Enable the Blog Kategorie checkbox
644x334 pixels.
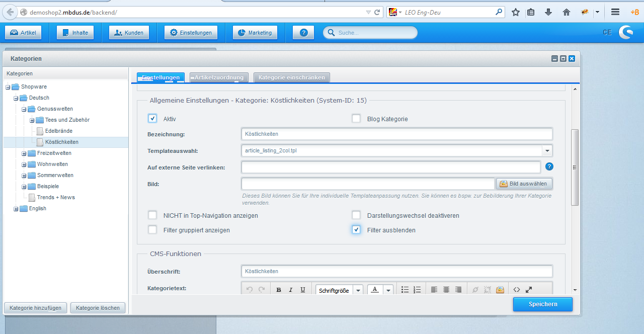point(356,119)
